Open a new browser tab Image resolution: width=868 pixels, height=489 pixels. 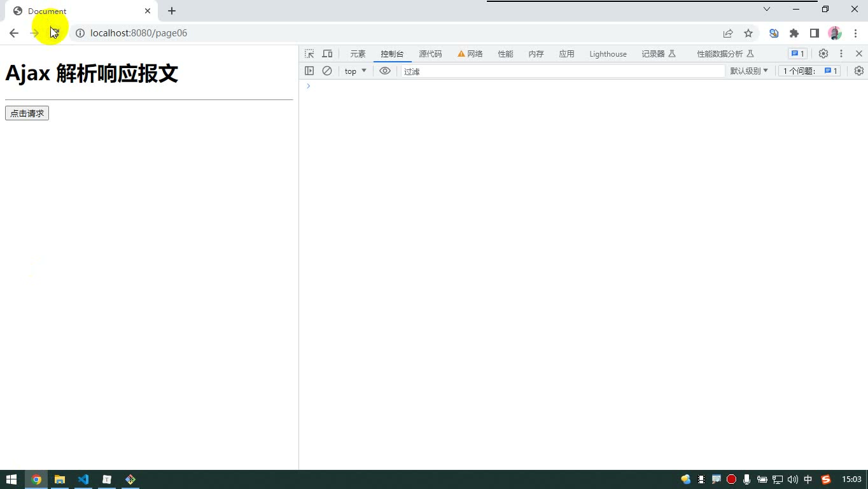coord(172,11)
